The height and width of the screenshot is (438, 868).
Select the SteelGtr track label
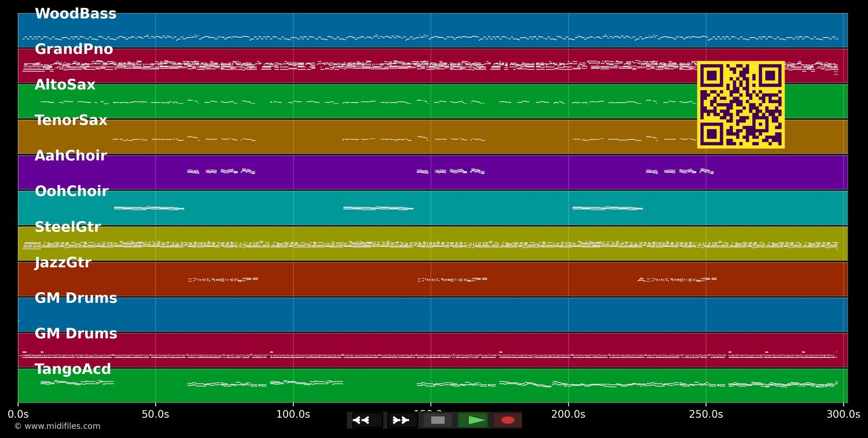pos(68,227)
